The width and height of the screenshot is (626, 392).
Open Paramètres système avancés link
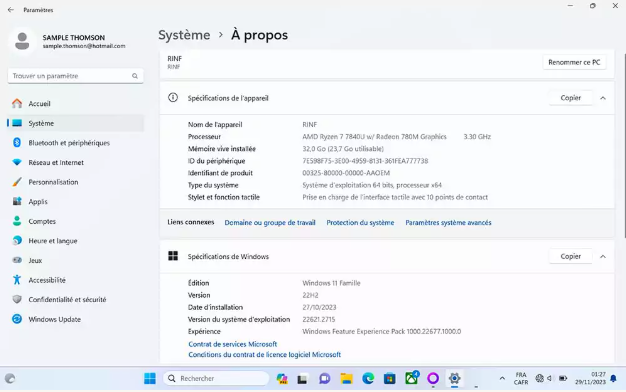[448, 223]
